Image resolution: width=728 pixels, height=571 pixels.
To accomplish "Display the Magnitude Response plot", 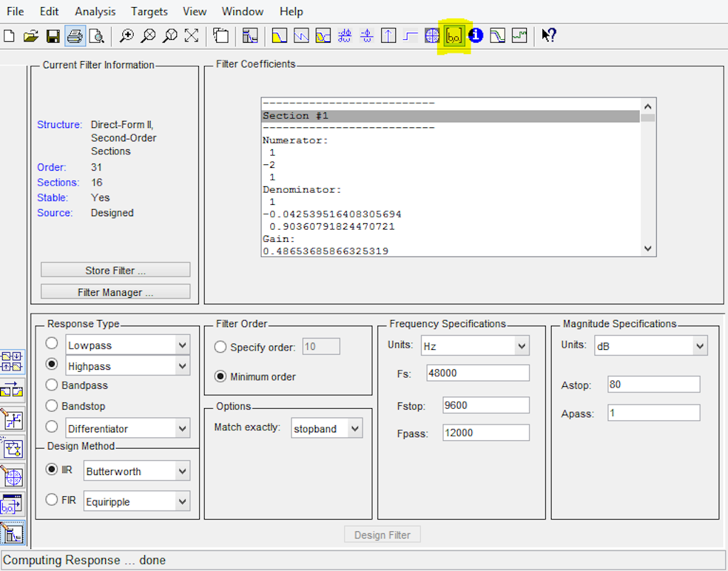I will tap(279, 36).
